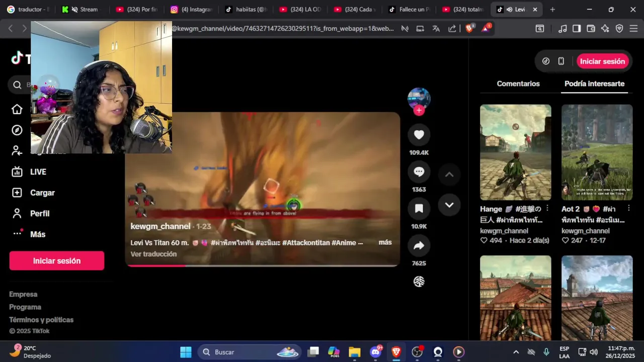Open comments via the speech bubble icon
The width and height of the screenshot is (644, 362).
419,172
